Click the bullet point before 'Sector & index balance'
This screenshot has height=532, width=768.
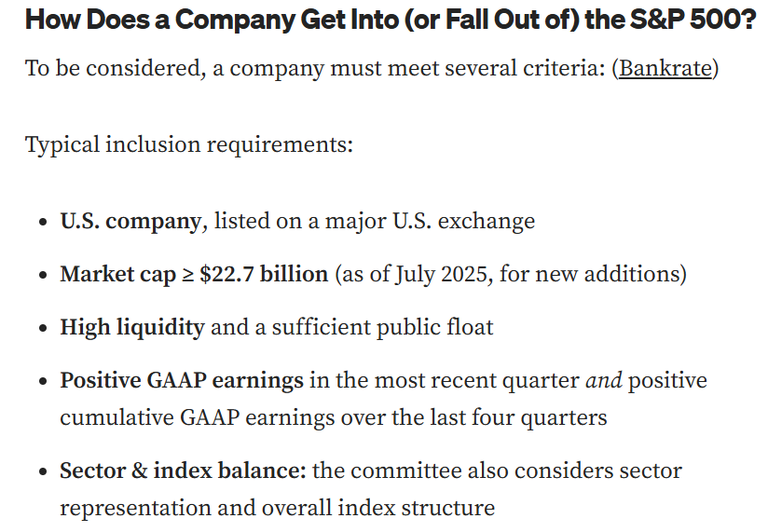[x=44, y=473]
